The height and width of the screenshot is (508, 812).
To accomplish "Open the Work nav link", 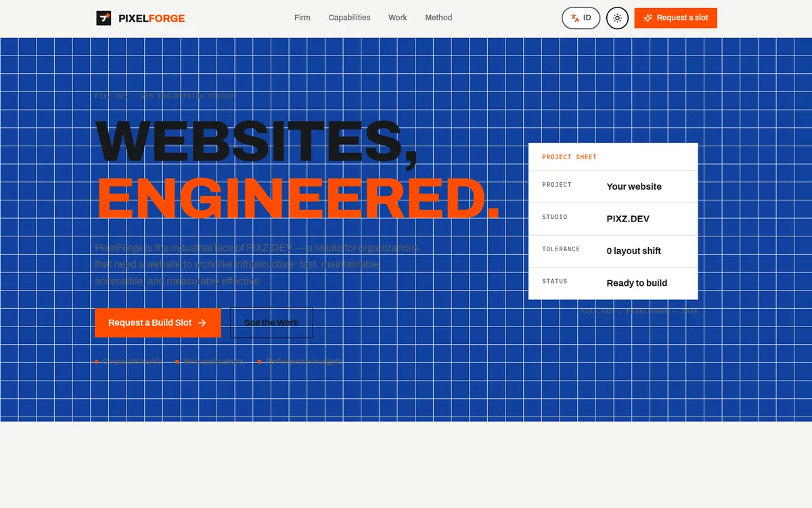I will click(x=398, y=18).
